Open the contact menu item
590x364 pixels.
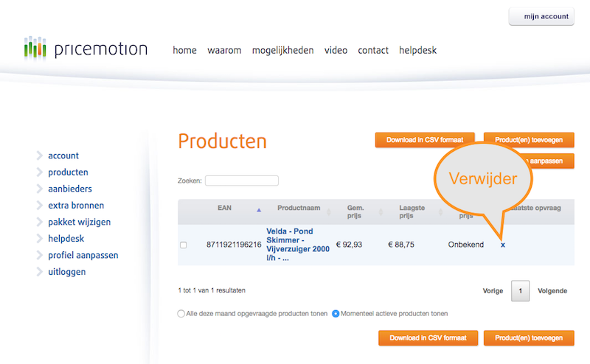tap(373, 50)
